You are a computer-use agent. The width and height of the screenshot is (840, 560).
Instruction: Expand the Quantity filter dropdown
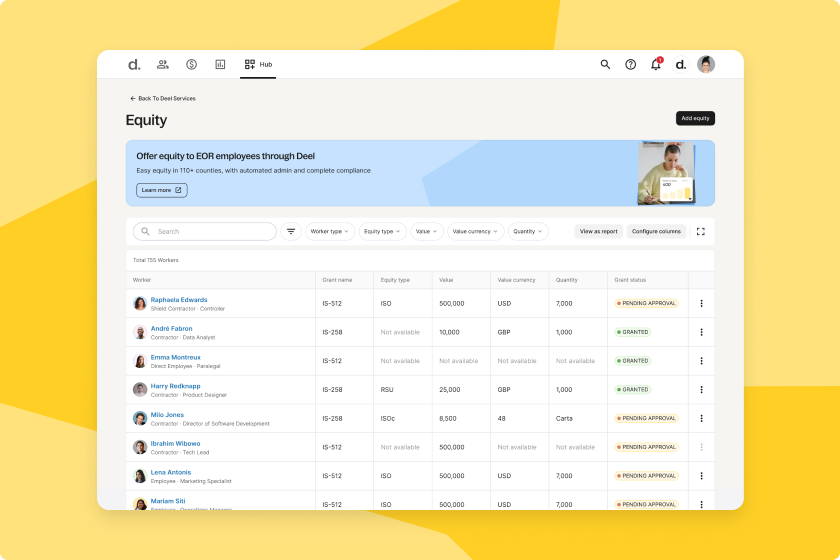528,232
